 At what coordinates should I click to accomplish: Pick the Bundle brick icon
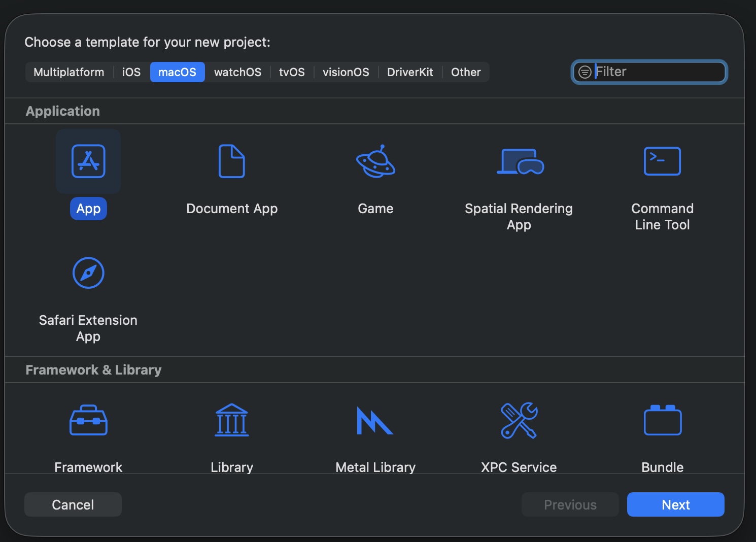pyautogui.click(x=663, y=420)
